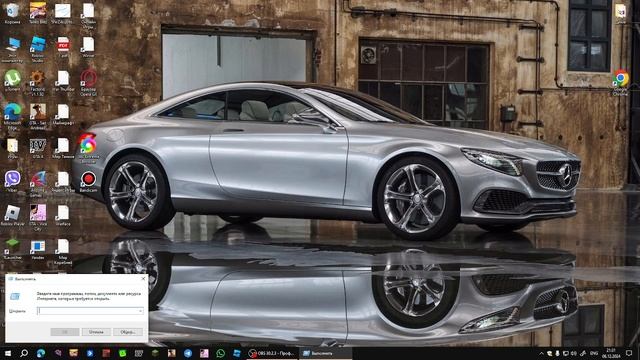Screen dimensions: 640x360
Task: Launch Factorio from the desktop
Action: tap(38, 83)
